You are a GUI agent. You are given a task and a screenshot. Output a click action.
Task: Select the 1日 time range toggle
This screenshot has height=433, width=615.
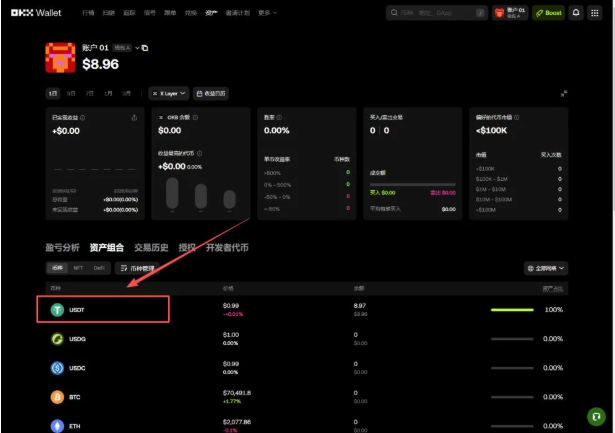53,93
